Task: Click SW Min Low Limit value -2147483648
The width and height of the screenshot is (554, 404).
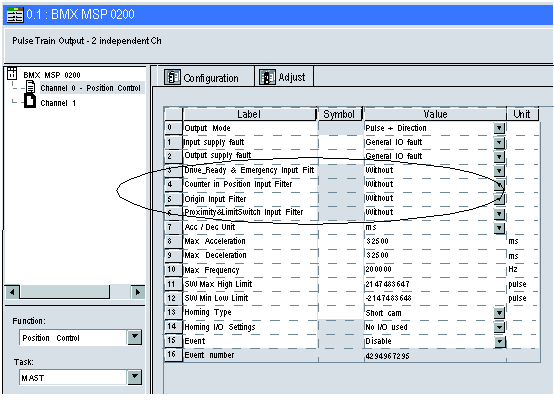Action: point(388,298)
